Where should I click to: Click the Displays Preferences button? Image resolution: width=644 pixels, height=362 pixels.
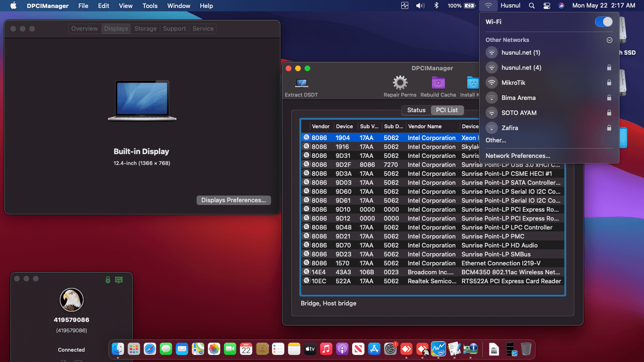tap(233, 200)
